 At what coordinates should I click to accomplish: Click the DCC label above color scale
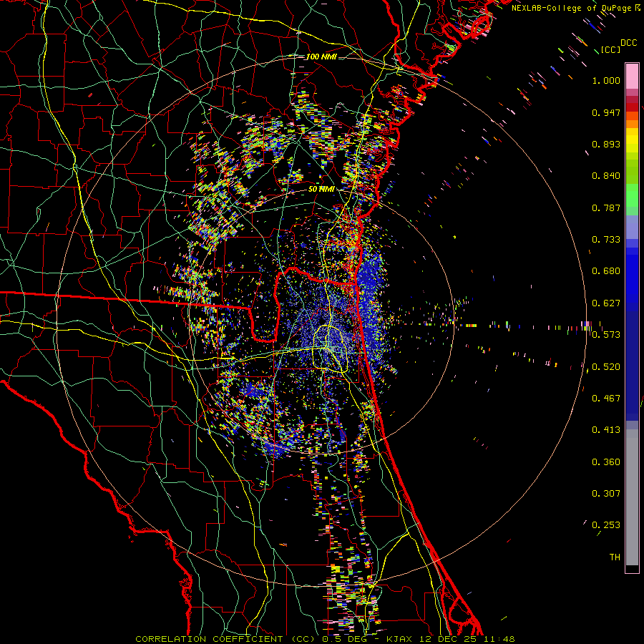628,43
